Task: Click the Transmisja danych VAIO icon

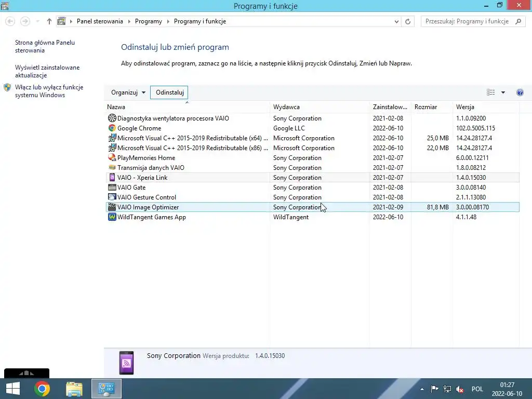Action: [x=112, y=167]
